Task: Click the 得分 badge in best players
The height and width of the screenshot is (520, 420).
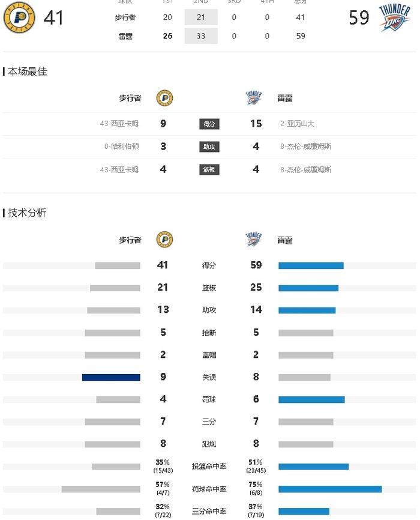Action: [x=209, y=124]
